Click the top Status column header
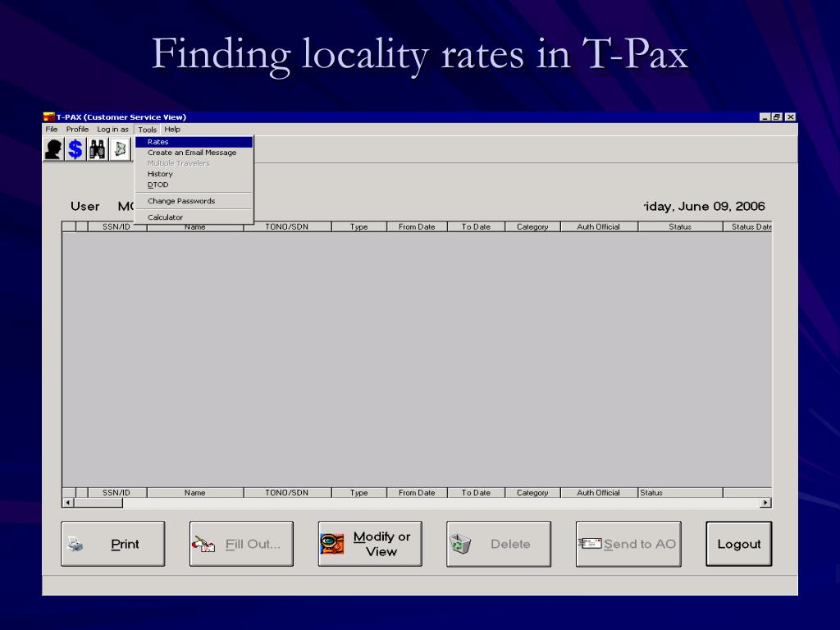The width and height of the screenshot is (840, 630). [680, 226]
